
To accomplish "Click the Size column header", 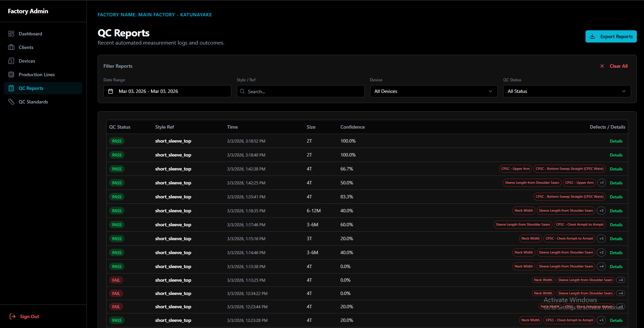I will [311, 127].
